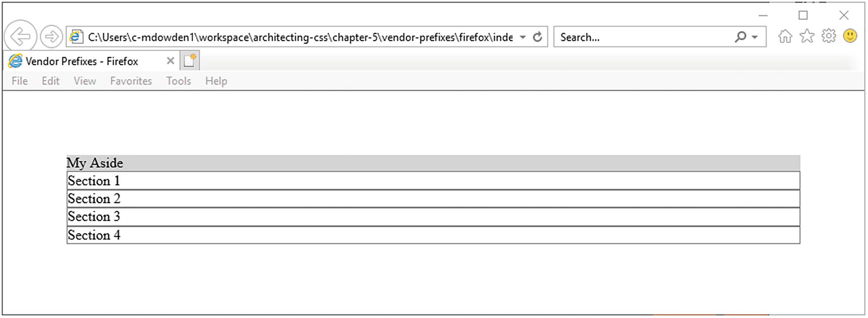Click the search magnifier icon
The image size is (868, 318).
click(740, 37)
